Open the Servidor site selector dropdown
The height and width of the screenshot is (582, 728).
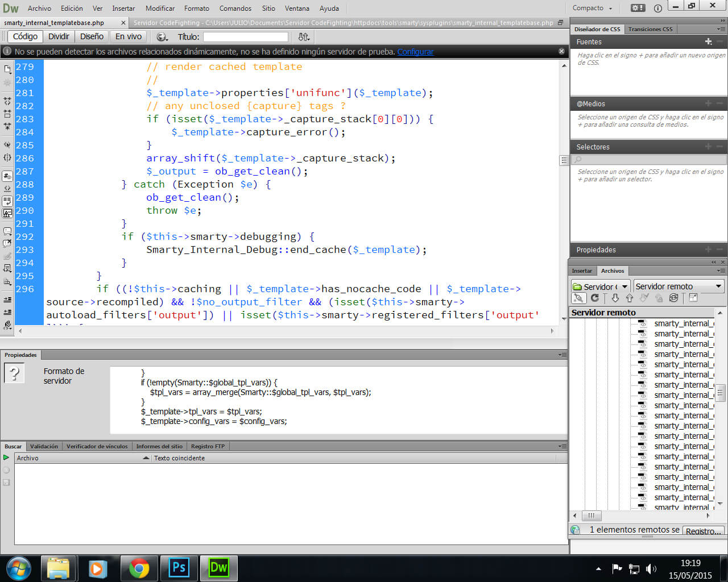(x=600, y=286)
